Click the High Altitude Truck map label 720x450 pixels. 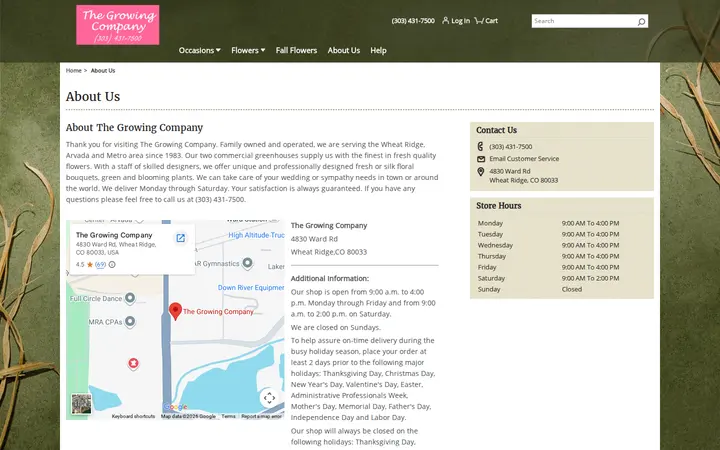click(x=256, y=235)
